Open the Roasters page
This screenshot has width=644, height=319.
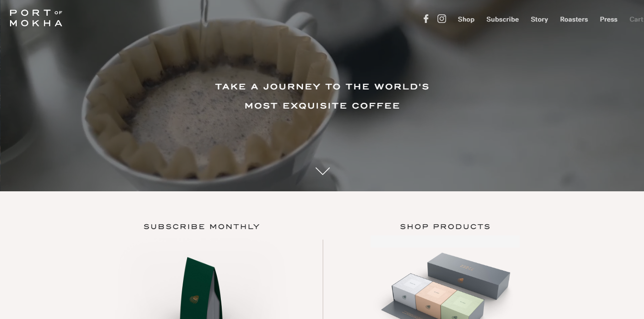[x=574, y=19]
